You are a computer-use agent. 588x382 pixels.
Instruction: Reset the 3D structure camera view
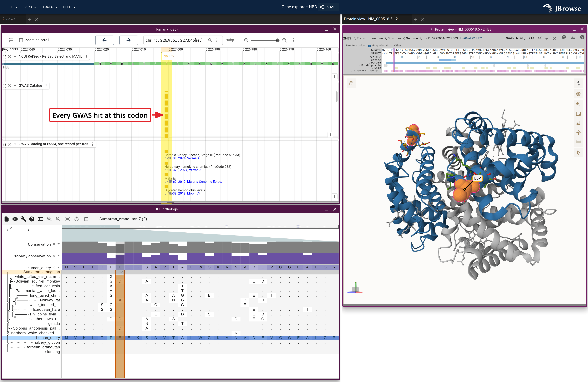coord(578,83)
